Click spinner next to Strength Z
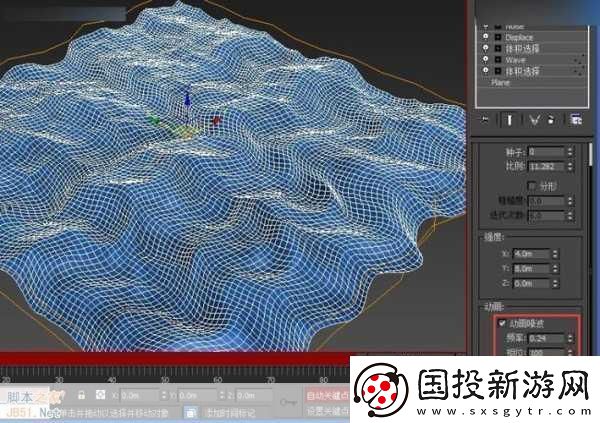Screen dimensions: 600x423 [x=555, y=284]
